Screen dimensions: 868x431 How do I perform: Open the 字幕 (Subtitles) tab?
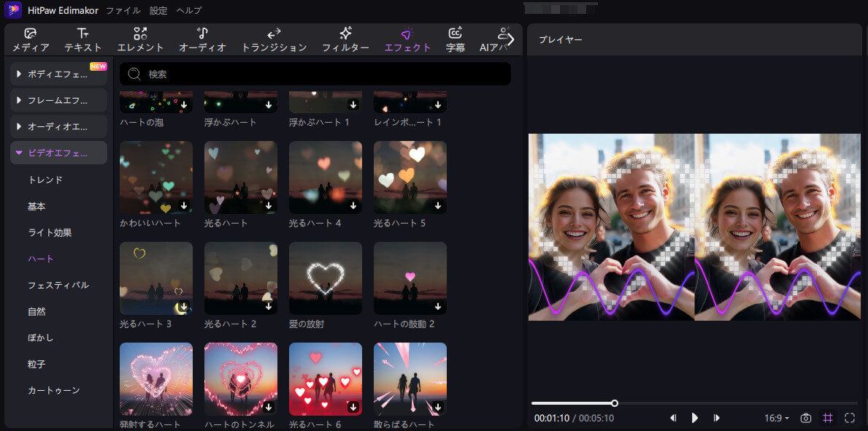(x=456, y=40)
